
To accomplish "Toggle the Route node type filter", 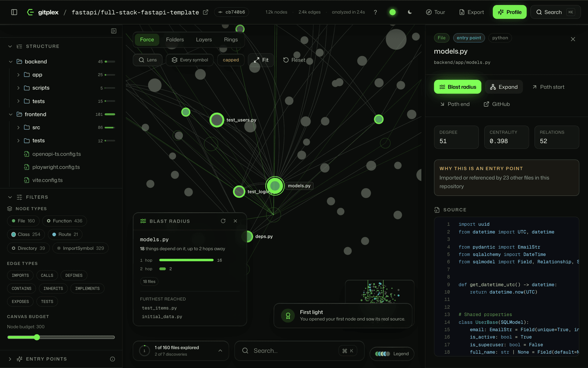I will click(x=65, y=234).
